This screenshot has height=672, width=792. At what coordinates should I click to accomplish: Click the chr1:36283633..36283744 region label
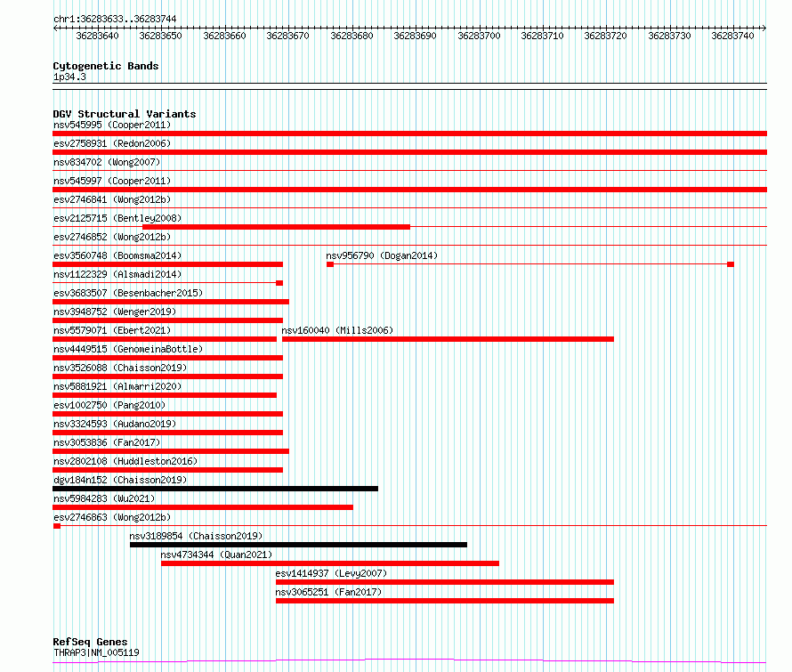pos(115,20)
